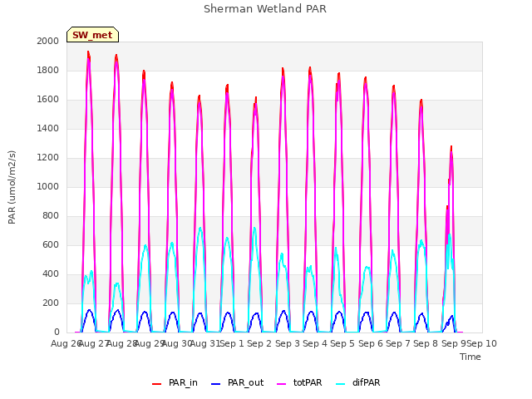Click the 1200 y-axis tick label
Image resolution: width=532 pixels, height=399 pixels.
(48, 157)
